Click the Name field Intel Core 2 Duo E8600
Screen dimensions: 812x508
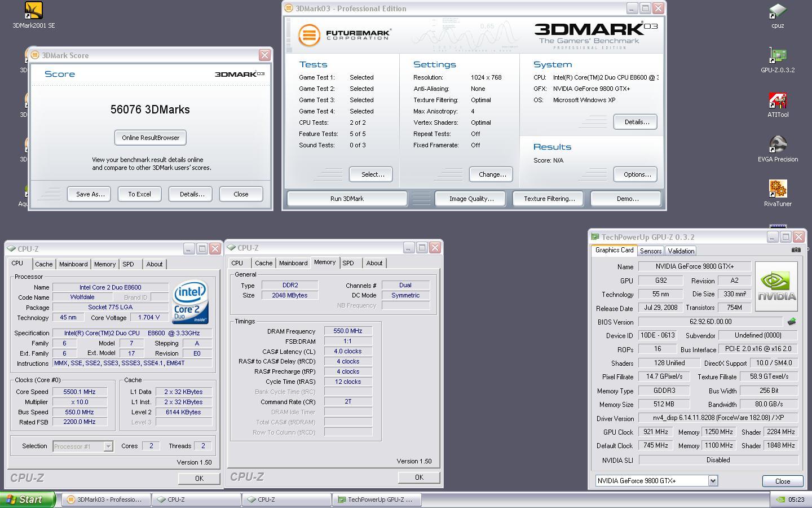click(x=111, y=287)
